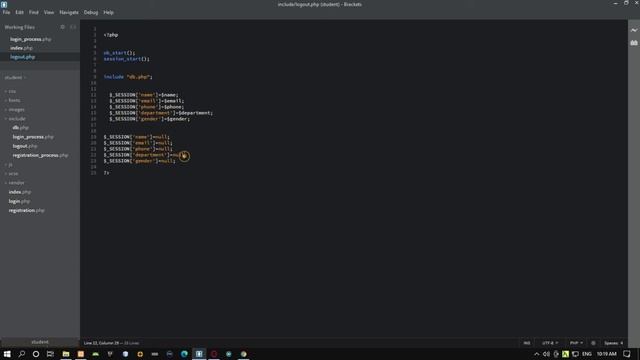The width and height of the screenshot is (640, 360).
Task: Open the notification center icon
Action: coord(627,354)
